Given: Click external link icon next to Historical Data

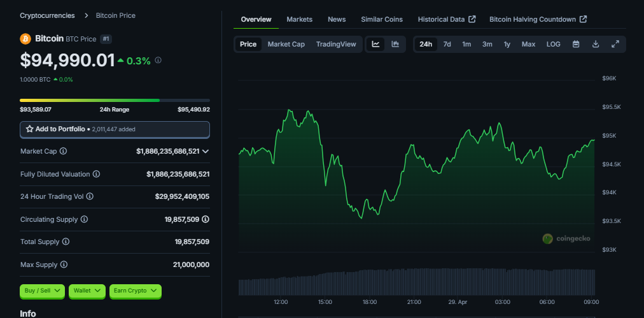Looking at the screenshot, I should [x=472, y=19].
